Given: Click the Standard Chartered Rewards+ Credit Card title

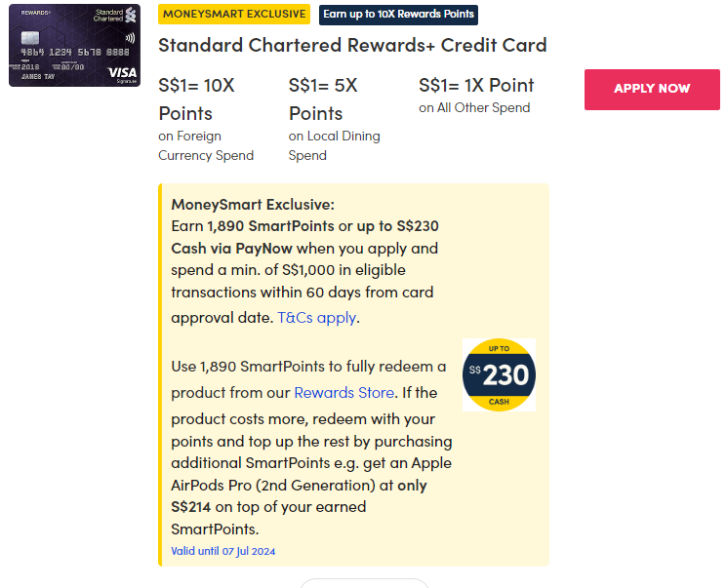Looking at the screenshot, I should click(352, 46).
